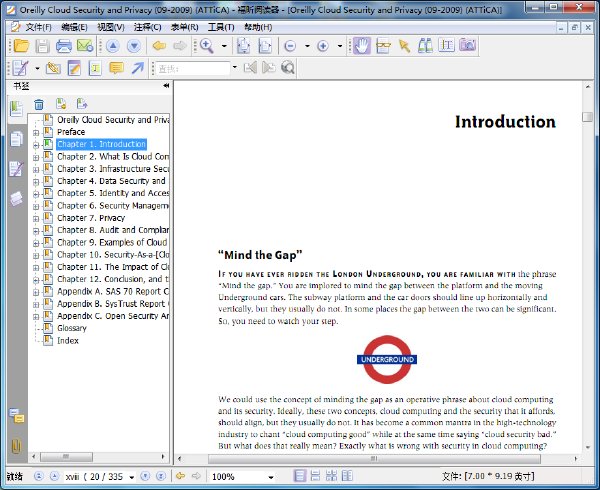
Task: Expand Chapter 2. What Is Cloud bookmark
Action: pos(36,157)
